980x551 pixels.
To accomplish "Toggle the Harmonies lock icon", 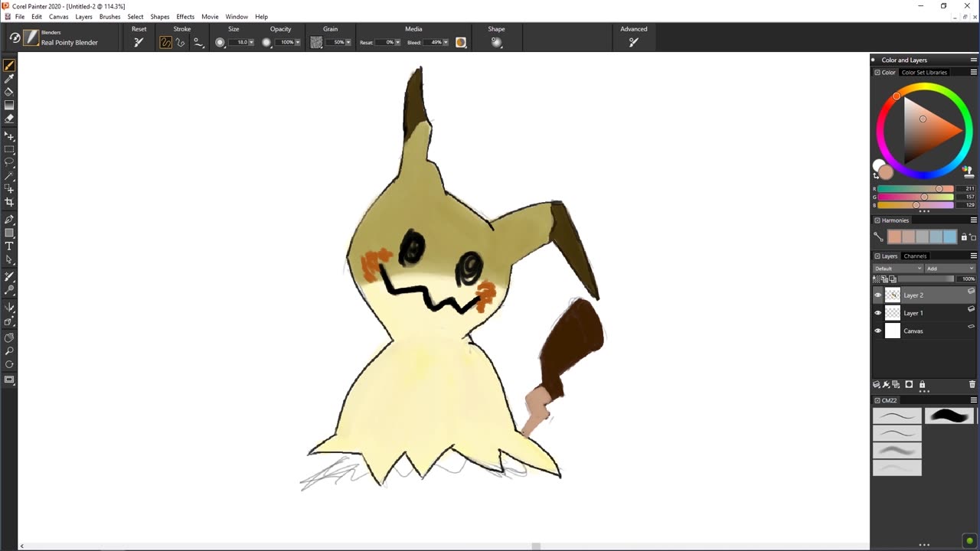I will click(x=964, y=237).
